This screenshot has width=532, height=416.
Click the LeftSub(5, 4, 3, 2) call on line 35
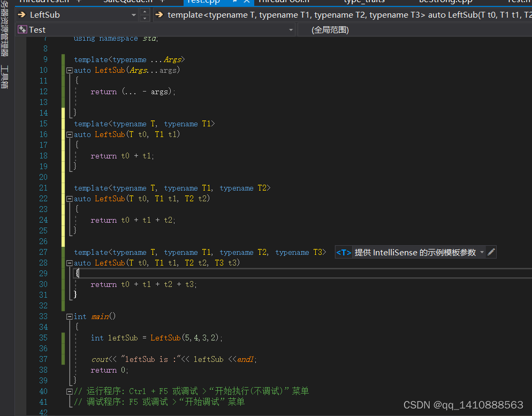pyautogui.click(x=186, y=338)
